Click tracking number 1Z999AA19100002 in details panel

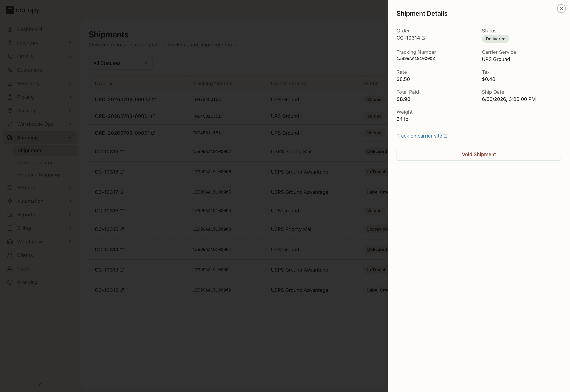(416, 58)
